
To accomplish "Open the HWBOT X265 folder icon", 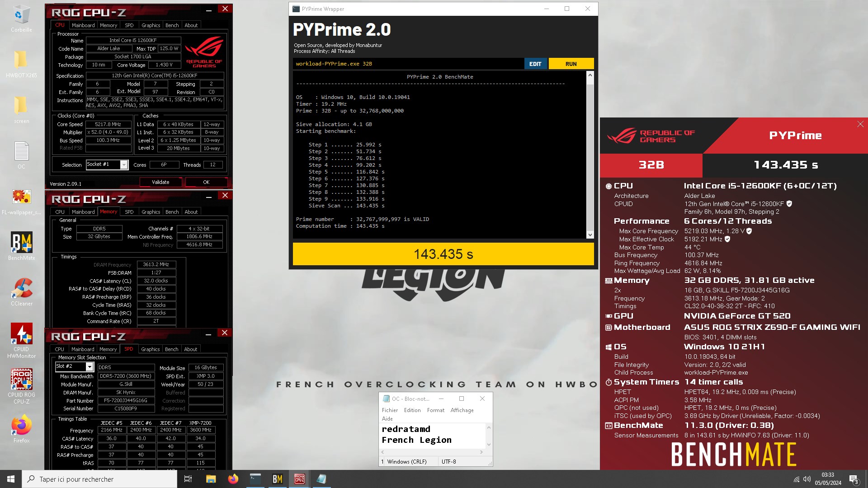I will pyautogui.click(x=21, y=64).
